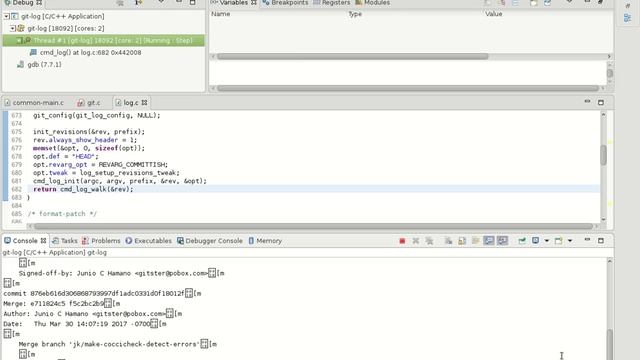This screenshot has width=640, height=360.
Task: Maximize the Console panel
Action: (601, 241)
